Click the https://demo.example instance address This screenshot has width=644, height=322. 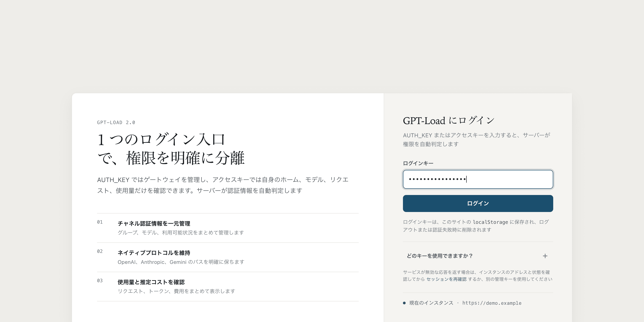click(492, 303)
